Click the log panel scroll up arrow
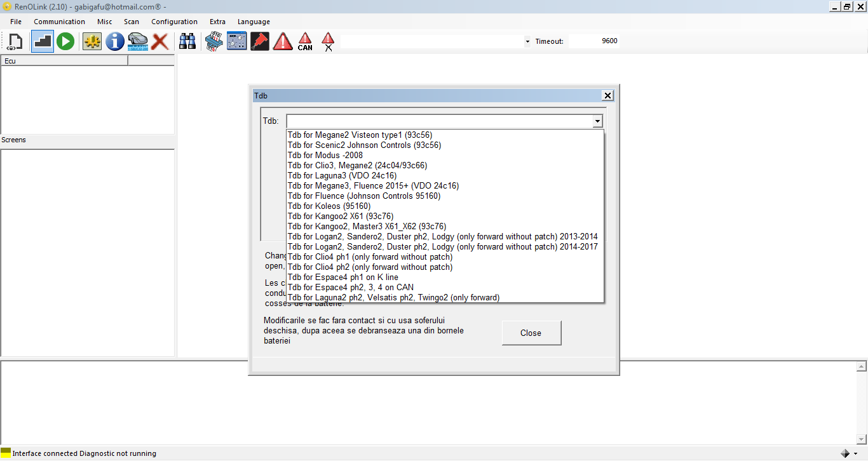This screenshot has width=868, height=461. coord(862,367)
